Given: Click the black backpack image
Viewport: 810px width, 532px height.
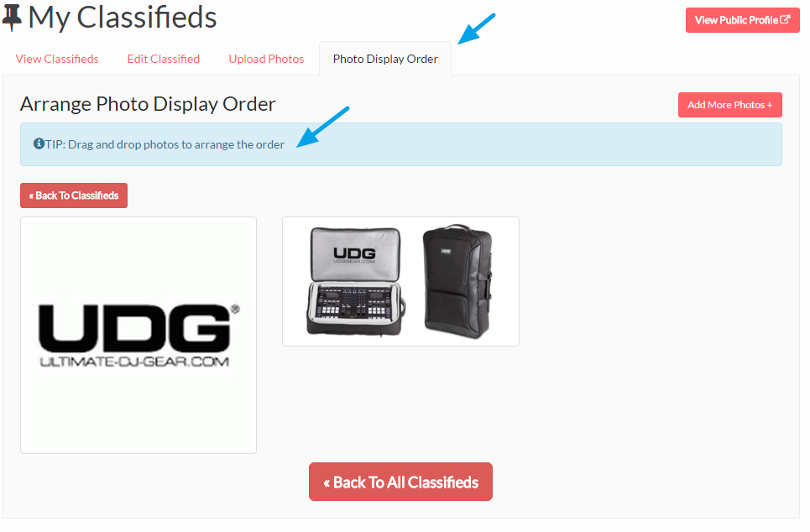Looking at the screenshot, I should coord(457,281).
